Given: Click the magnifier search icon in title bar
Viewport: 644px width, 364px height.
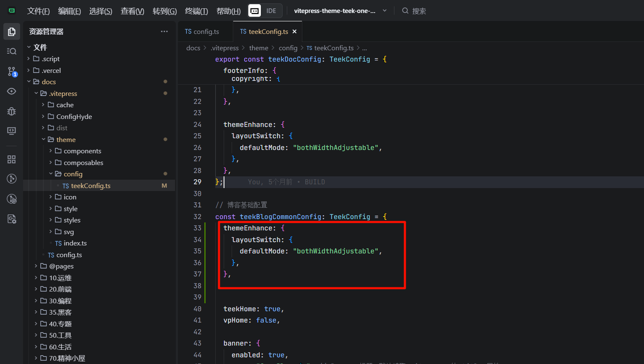Looking at the screenshot, I should click(405, 11).
